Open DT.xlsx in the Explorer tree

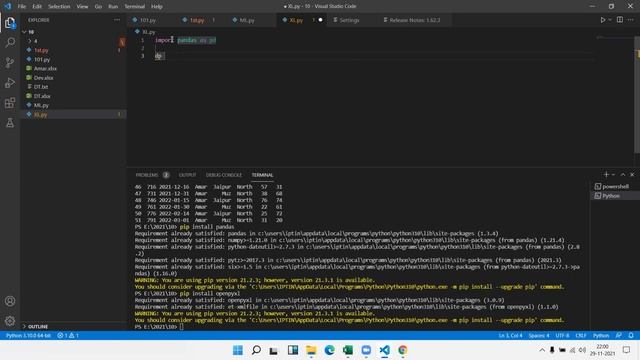[73, 96]
